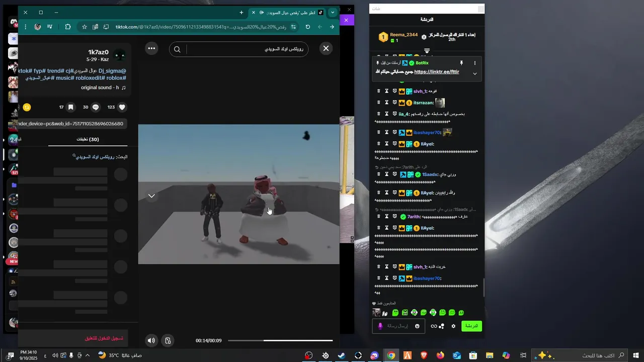Open Chrome profile avatar in toolbar
The height and width of the screenshot is (362, 644).
point(37,27)
